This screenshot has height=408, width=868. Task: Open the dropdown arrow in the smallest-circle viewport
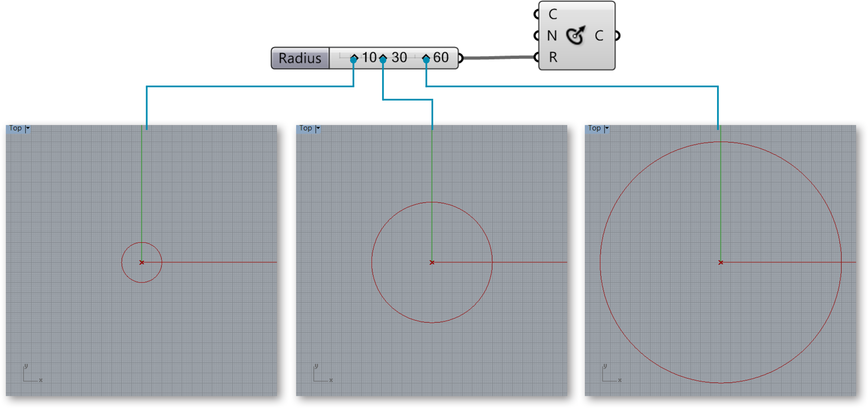pos(28,128)
